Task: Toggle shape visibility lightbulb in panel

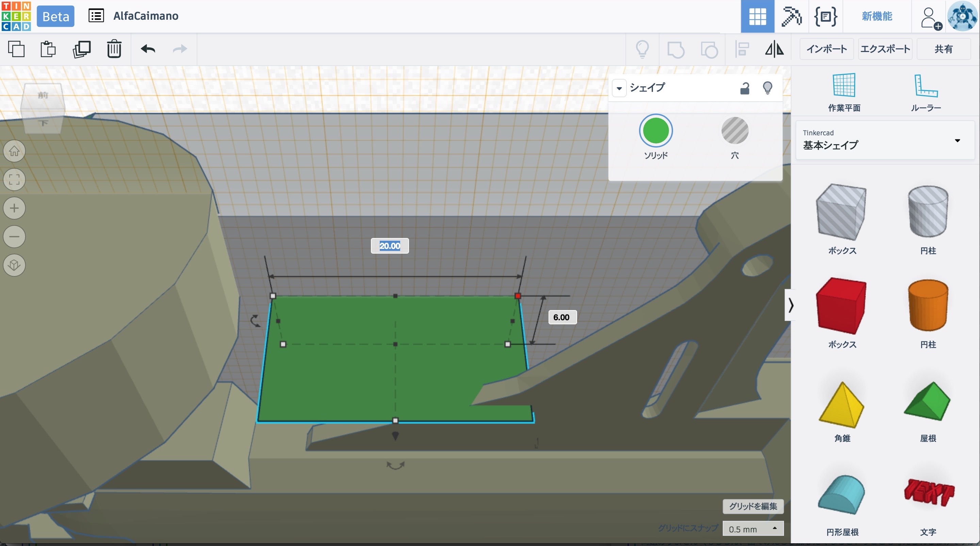Action: [767, 88]
